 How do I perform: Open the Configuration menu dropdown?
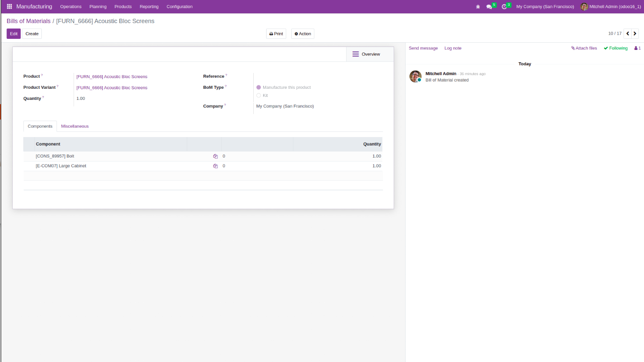point(179,7)
